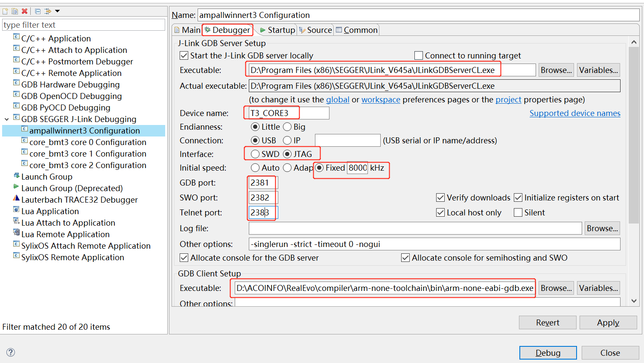Screen dimensions: 644x363
Task: Click the New launch configuration icon
Action: pyautogui.click(x=5, y=11)
